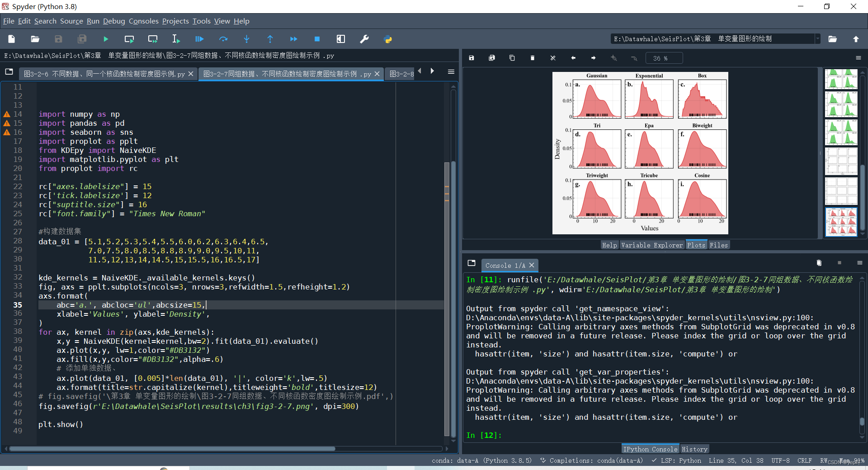Step over current line in debugger
Image resolution: width=868 pixels, height=470 pixels.
coord(223,39)
